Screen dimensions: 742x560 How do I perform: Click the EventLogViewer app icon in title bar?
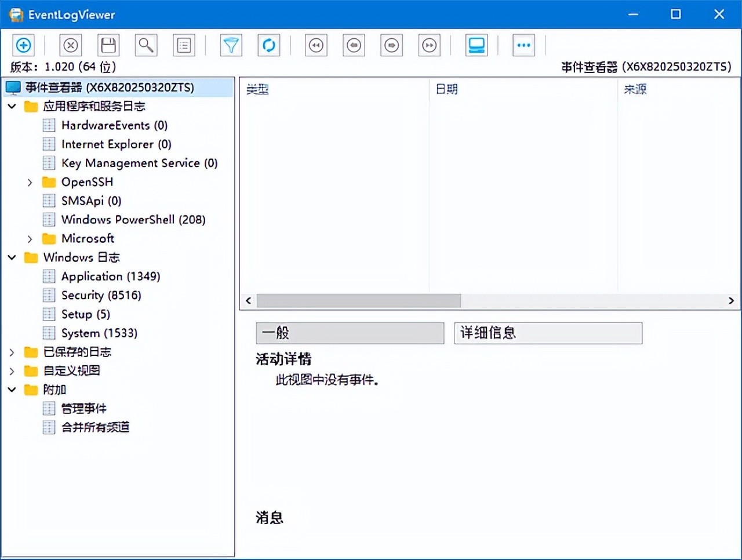coord(16,14)
